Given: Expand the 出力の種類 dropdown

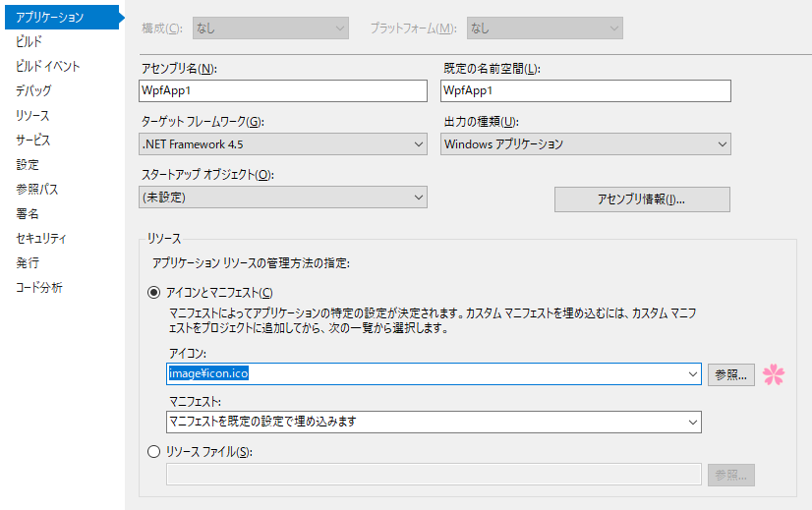Looking at the screenshot, I should point(586,143).
